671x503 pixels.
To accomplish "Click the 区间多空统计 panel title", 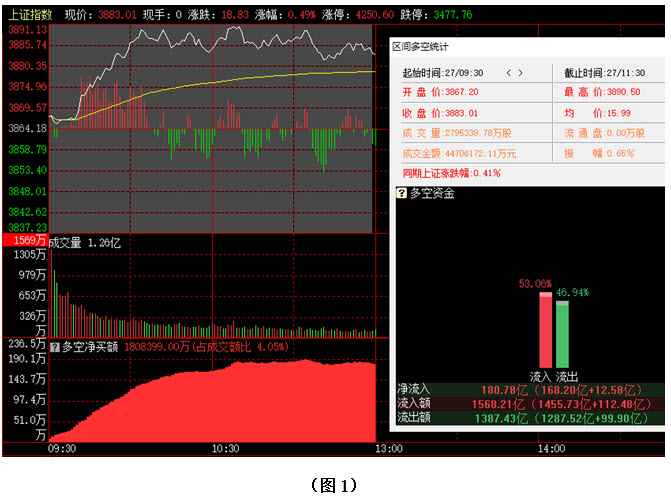I will (x=419, y=46).
